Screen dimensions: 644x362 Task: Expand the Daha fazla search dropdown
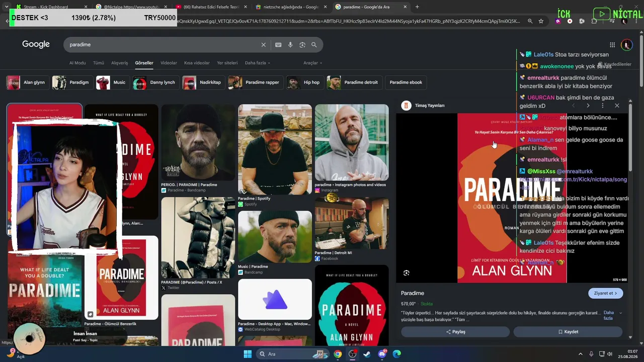click(x=258, y=63)
